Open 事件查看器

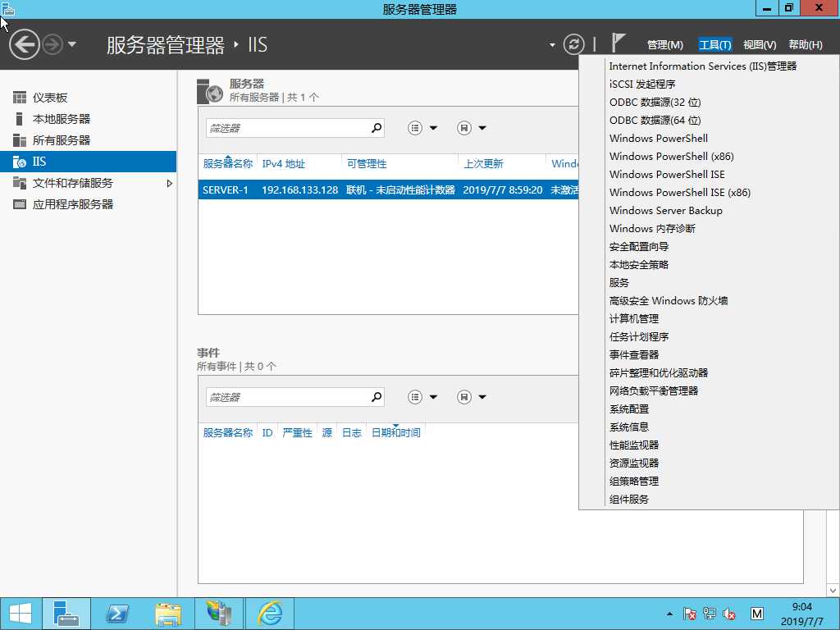[634, 354]
